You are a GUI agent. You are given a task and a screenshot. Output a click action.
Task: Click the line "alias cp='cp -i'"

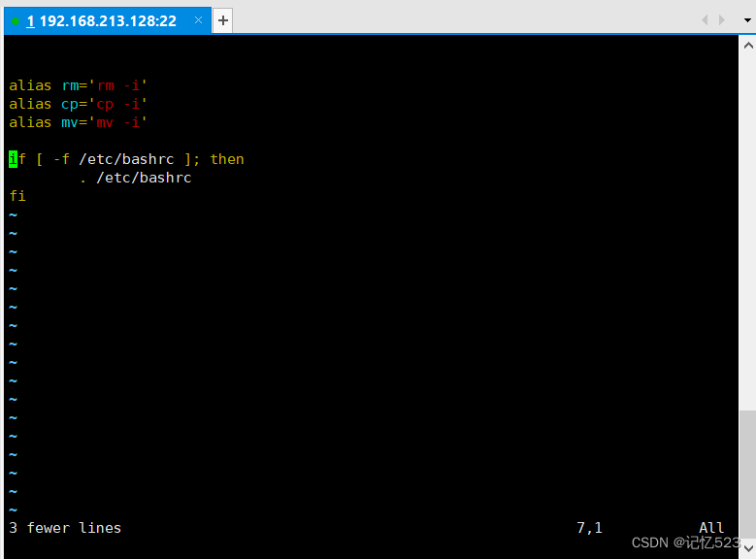click(x=78, y=104)
